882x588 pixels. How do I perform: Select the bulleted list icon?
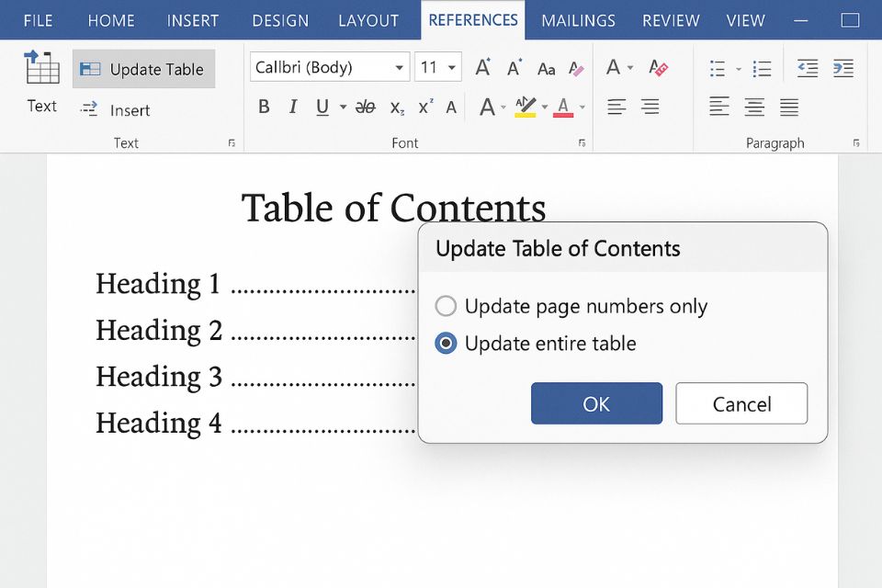715,67
